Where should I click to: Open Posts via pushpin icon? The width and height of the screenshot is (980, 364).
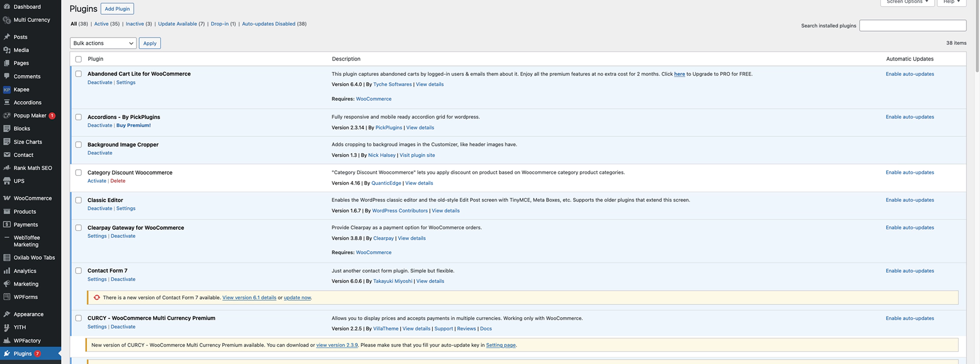7,37
